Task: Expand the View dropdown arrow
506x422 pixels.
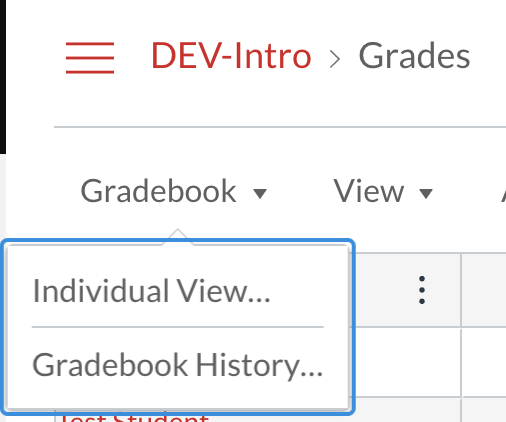Action: click(x=426, y=193)
